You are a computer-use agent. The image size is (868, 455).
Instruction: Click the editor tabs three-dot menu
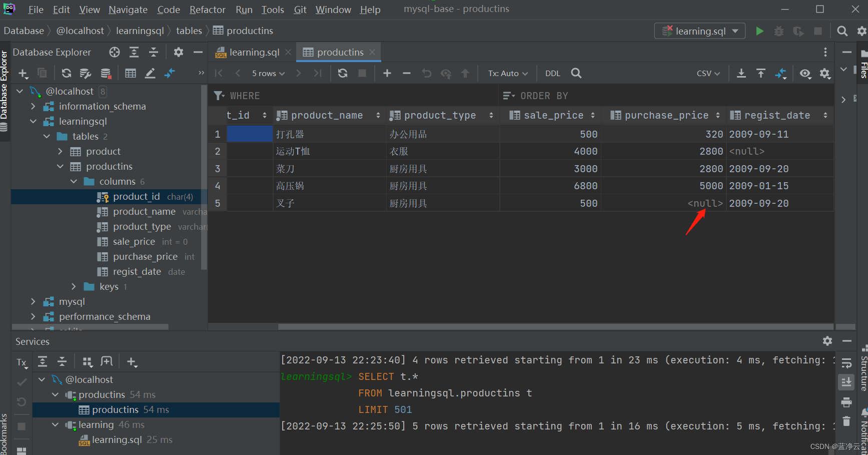pos(825,52)
